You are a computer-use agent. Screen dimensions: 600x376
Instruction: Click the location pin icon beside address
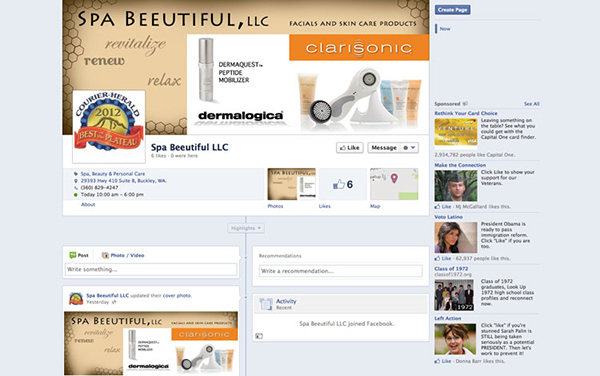coord(76,181)
